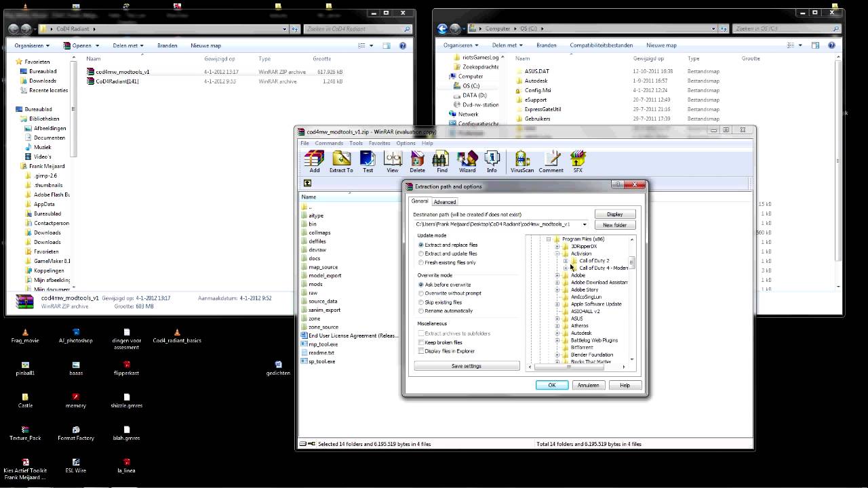Open the Commands menu in WinRAR
The image size is (868, 488).
[329, 143]
